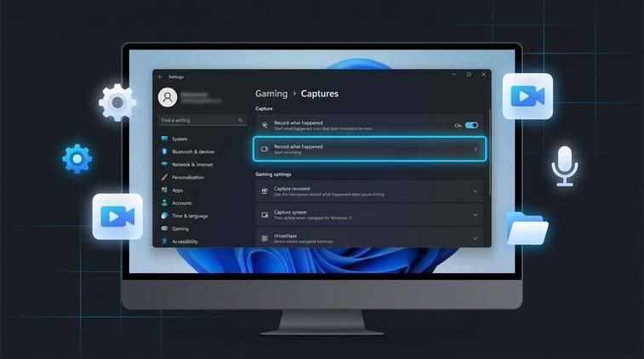The height and width of the screenshot is (359, 644).
Task: Click the Gaming spttings heading
Action: tap(273, 174)
